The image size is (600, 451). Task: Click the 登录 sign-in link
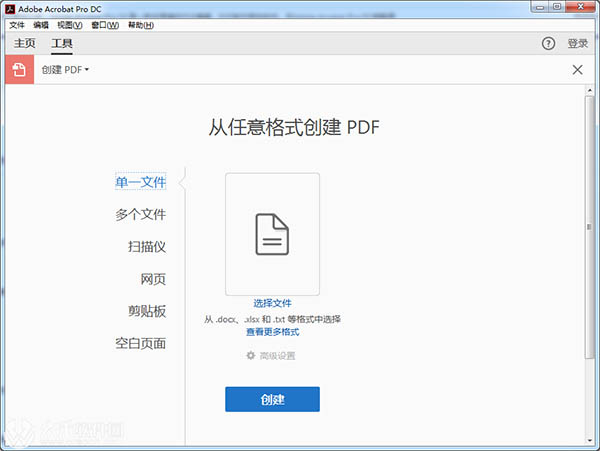577,43
